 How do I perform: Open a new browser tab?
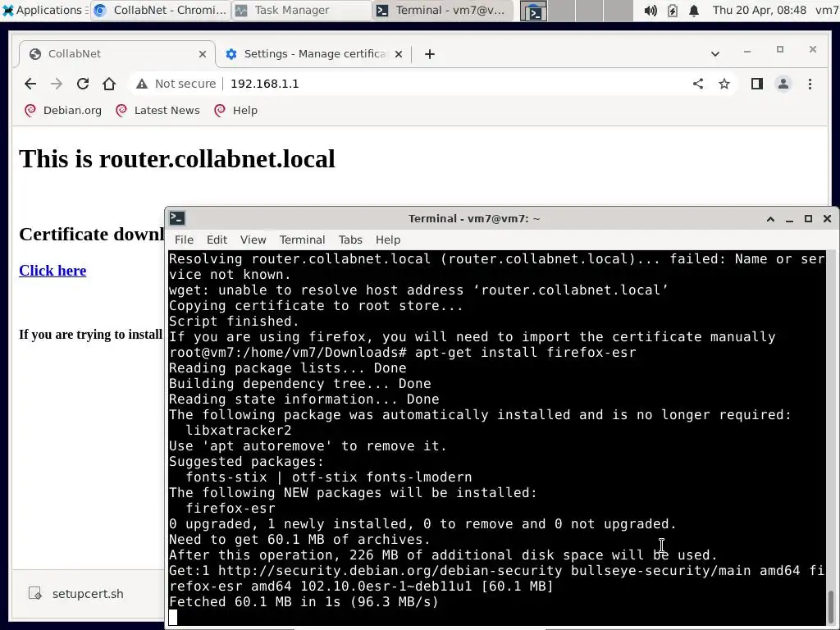pyautogui.click(x=430, y=54)
